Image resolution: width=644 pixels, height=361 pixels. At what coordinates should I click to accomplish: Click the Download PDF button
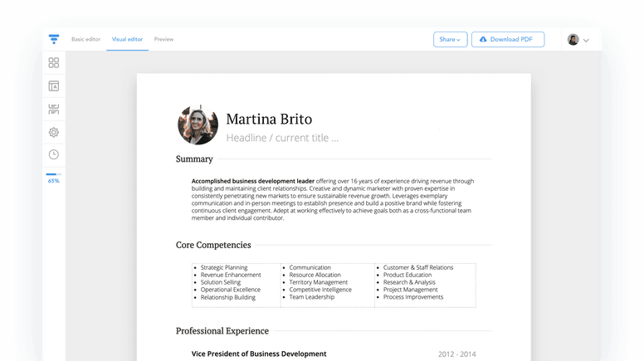tap(508, 39)
